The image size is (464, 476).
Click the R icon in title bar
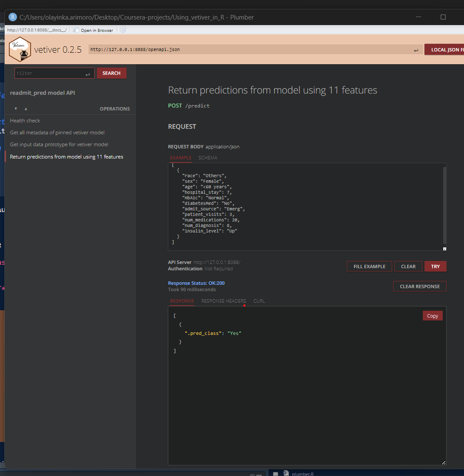pos(12,17)
